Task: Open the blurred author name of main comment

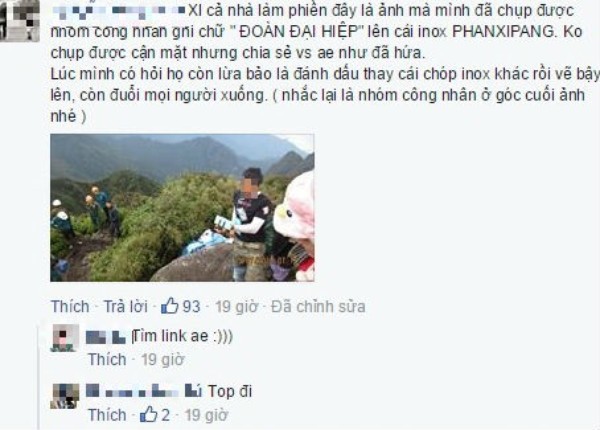Action: coord(119,10)
